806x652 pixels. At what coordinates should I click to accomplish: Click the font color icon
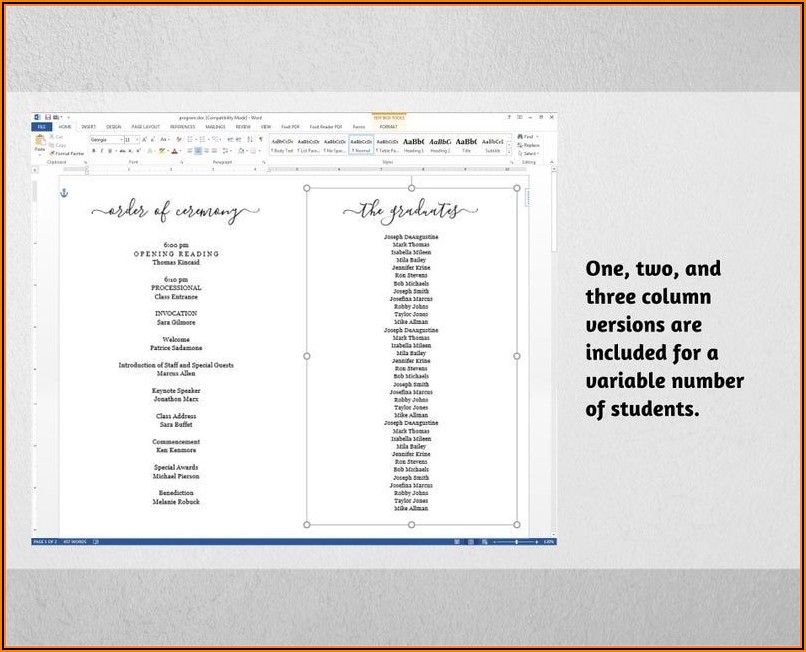(x=174, y=151)
